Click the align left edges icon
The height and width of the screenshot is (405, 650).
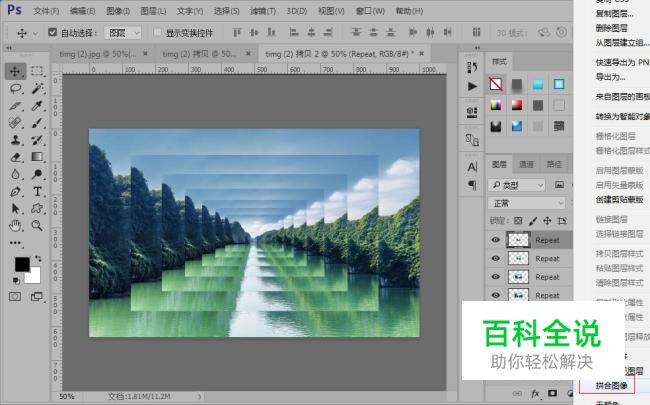coord(294,32)
